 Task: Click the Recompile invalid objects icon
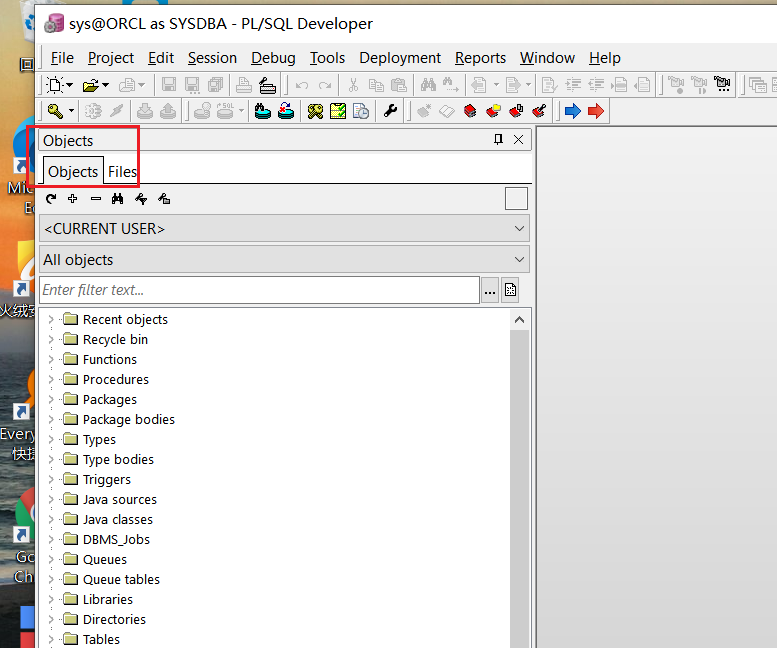pos(286,111)
